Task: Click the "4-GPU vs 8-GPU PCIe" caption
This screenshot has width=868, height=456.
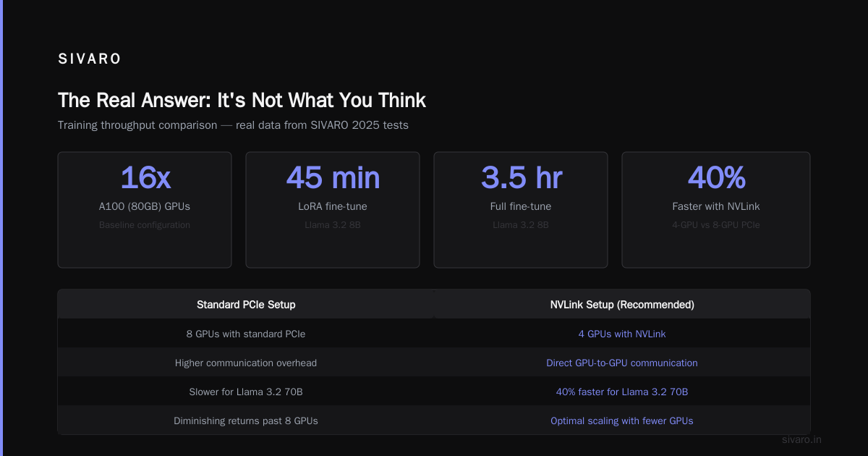Action: (x=716, y=225)
